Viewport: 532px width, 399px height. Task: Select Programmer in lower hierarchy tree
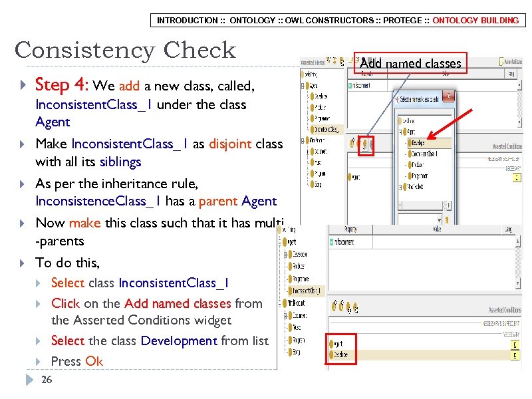[299, 279]
